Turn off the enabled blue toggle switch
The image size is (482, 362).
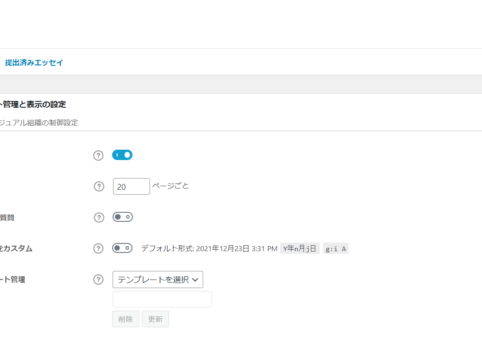tap(122, 155)
